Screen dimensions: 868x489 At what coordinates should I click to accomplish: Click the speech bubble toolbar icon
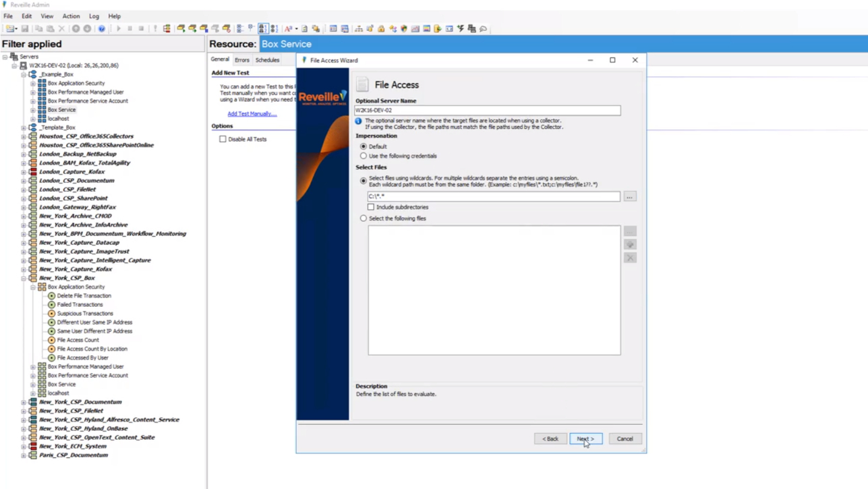tap(484, 29)
